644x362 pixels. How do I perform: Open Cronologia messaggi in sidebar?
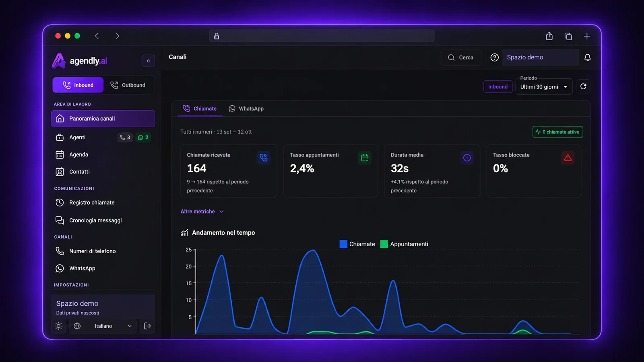coord(103,220)
